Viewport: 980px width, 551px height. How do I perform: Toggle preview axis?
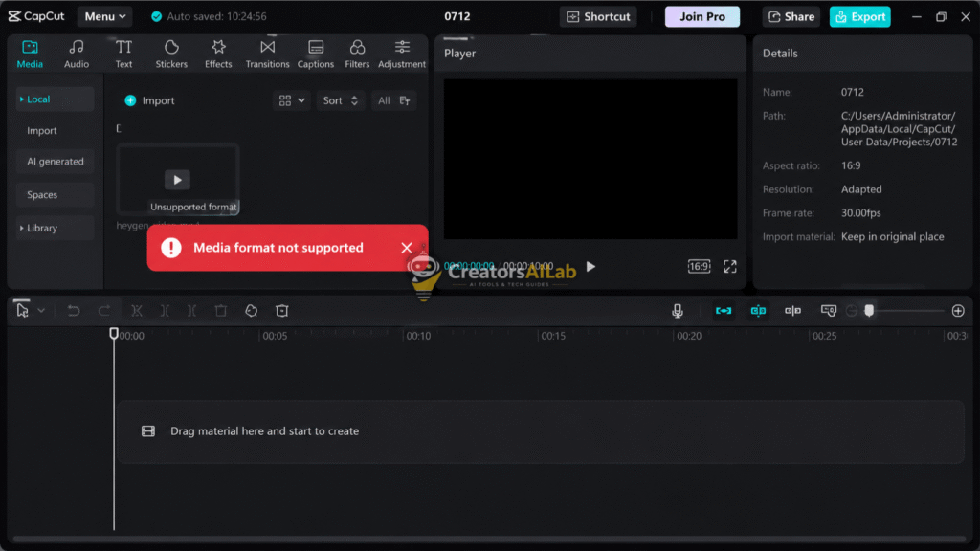point(828,311)
